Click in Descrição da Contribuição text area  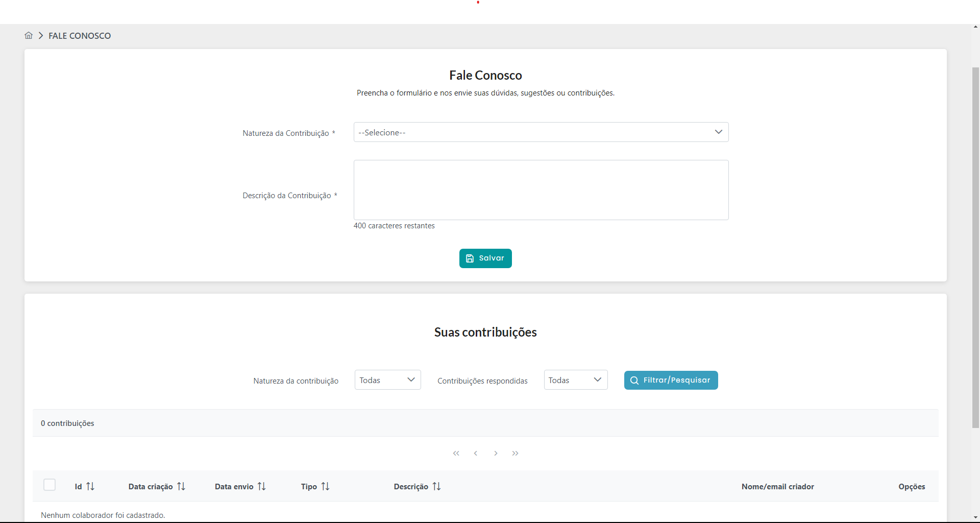(541, 190)
